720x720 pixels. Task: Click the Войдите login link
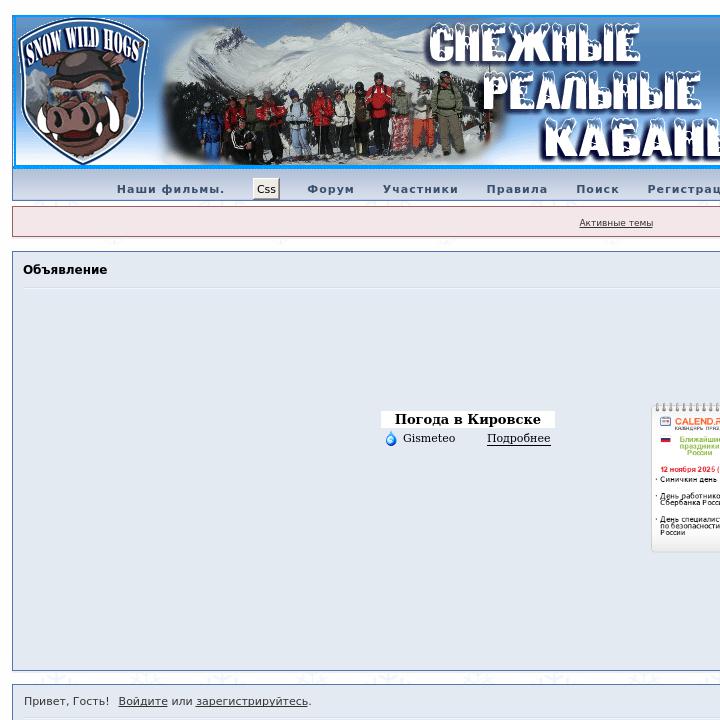143,702
